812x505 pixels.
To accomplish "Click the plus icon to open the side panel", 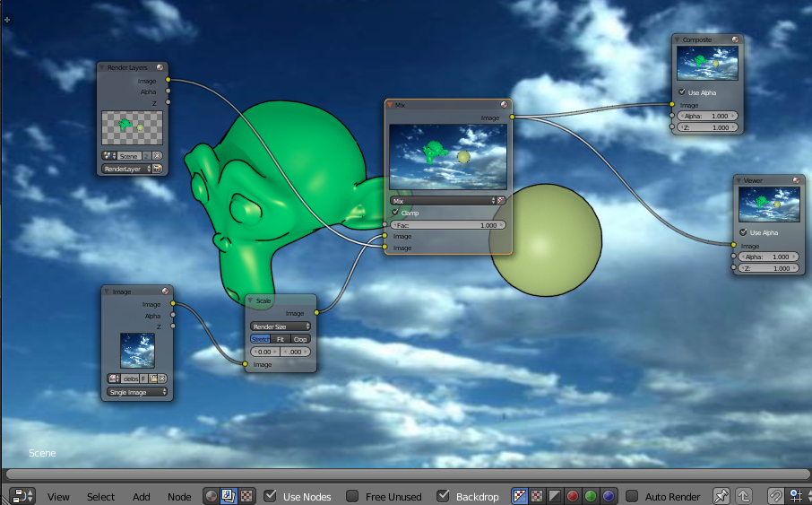I will (x=7, y=20).
